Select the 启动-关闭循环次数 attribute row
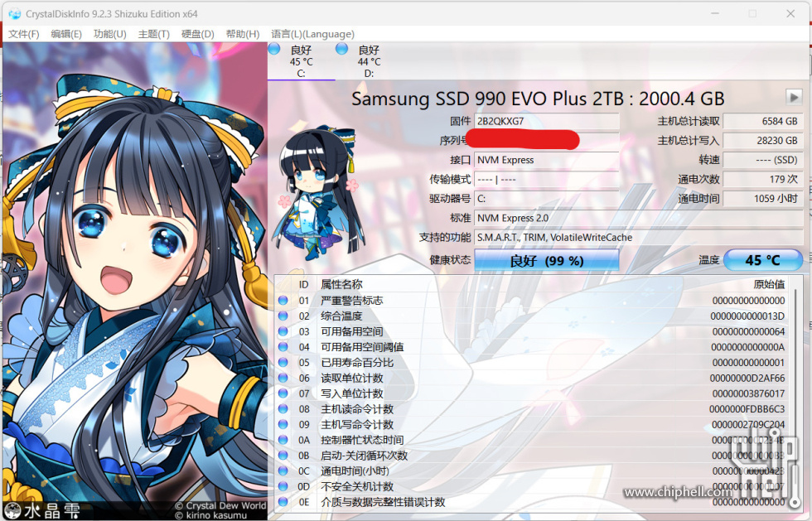The height and width of the screenshot is (521, 812). coord(532,456)
